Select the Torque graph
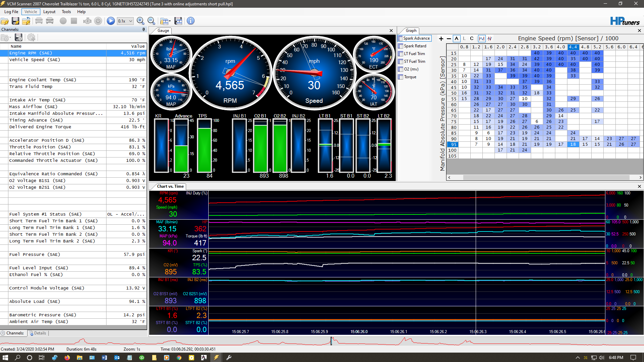This screenshot has height=362, width=644. pos(407,77)
